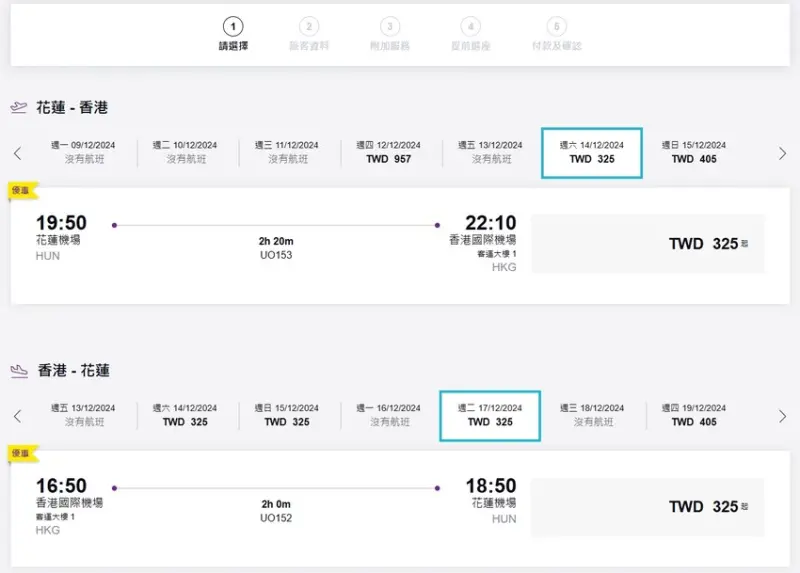This screenshot has height=573, width=800.
Task: Click the departing plane icon beside 花蓮 - 香港
Action: point(18,107)
